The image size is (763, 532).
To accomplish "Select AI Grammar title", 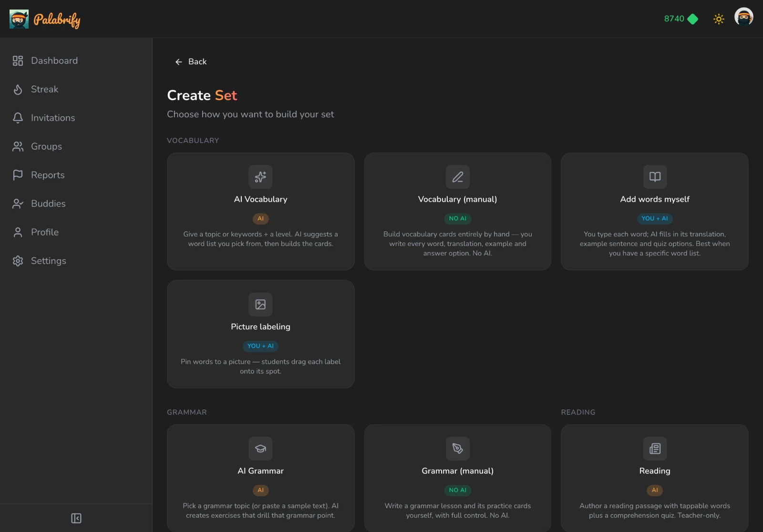I will click(260, 471).
